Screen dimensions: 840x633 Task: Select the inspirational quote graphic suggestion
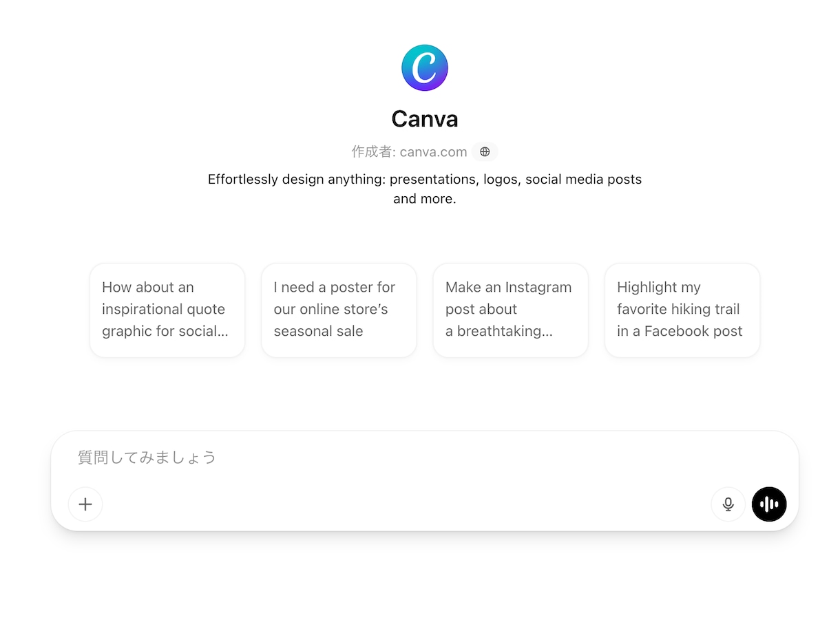click(167, 310)
